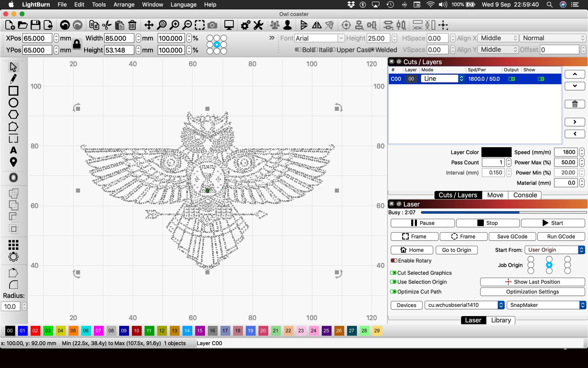Toggle Optimize Cut Path switch
The height and width of the screenshot is (368, 588).
pyautogui.click(x=393, y=292)
